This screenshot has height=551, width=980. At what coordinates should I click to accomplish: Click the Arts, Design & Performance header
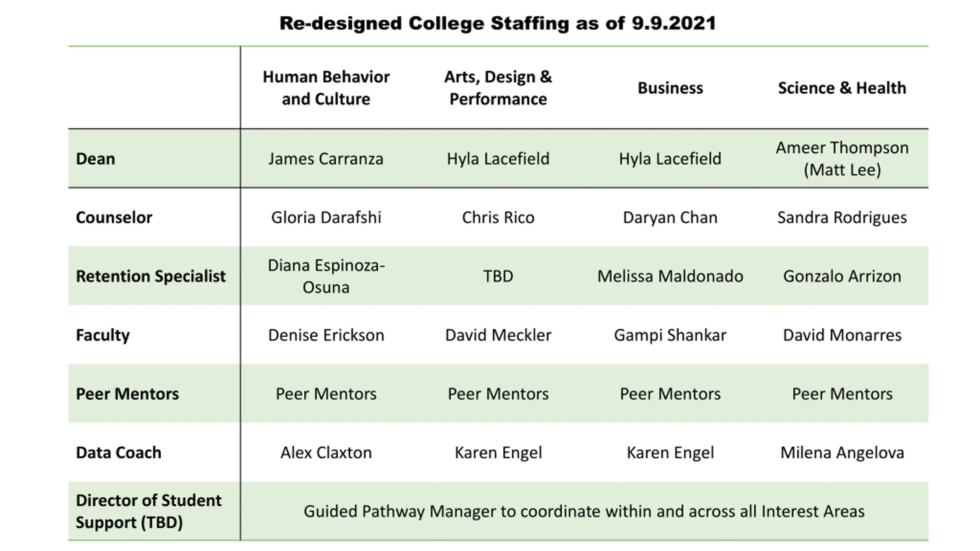(498, 88)
